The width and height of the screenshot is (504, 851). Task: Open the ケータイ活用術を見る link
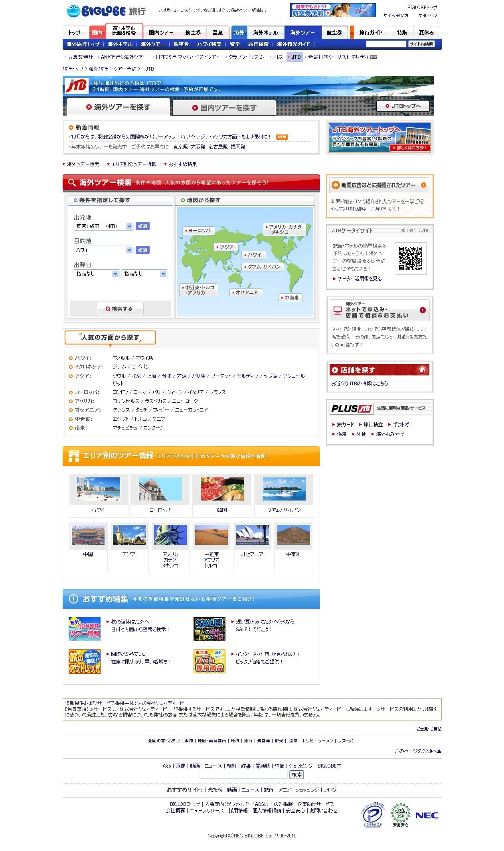pyautogui.click(x=360, y=278)
